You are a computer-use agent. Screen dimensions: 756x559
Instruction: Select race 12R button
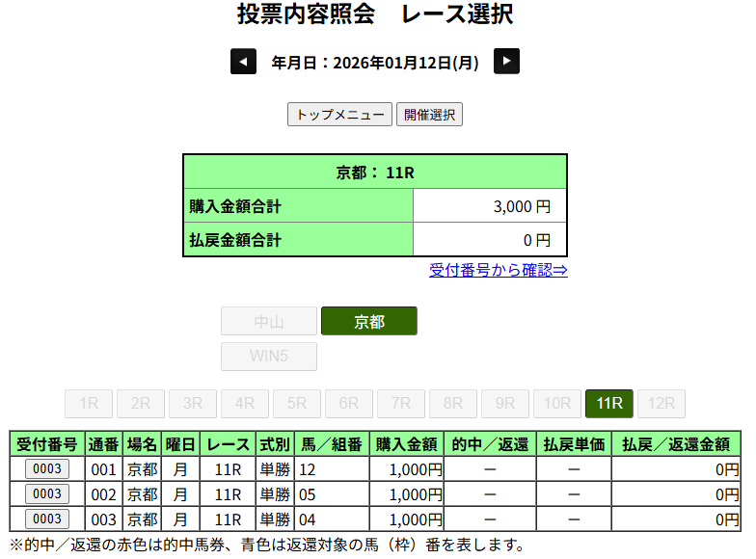click(x=661, y=404)
